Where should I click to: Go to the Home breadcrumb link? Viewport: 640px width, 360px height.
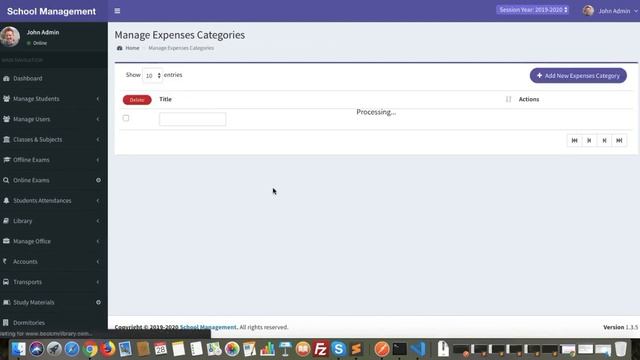[x=132, y=48]
